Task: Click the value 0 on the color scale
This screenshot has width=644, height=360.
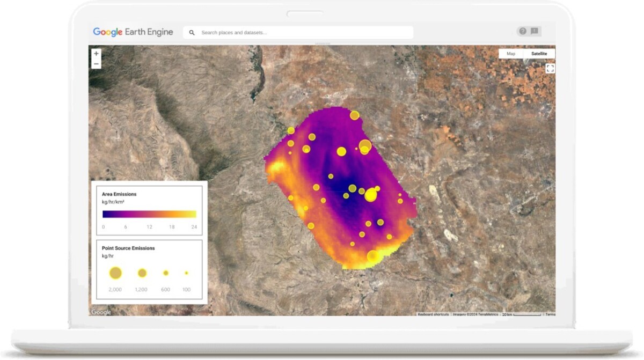Action: tap(104, 227)
